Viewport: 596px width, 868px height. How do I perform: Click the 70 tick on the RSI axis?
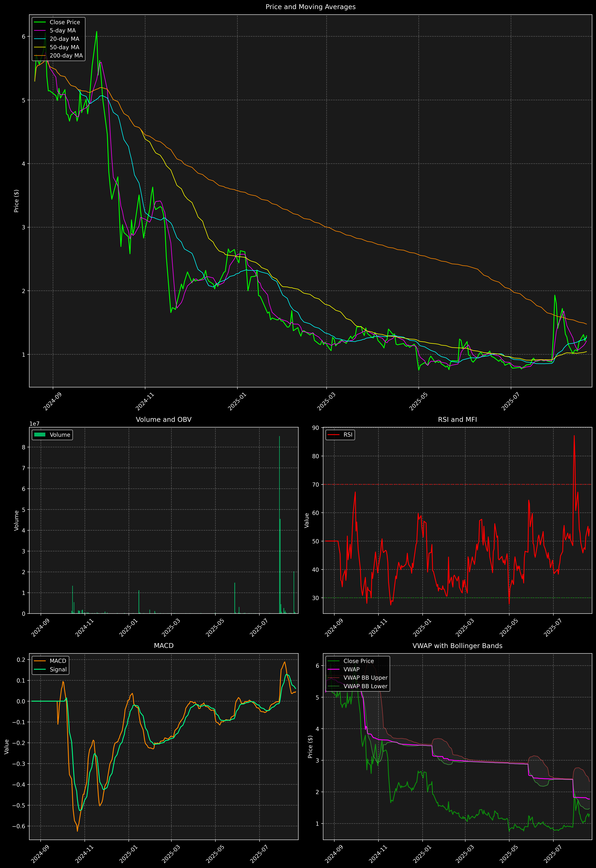[316, 484]
